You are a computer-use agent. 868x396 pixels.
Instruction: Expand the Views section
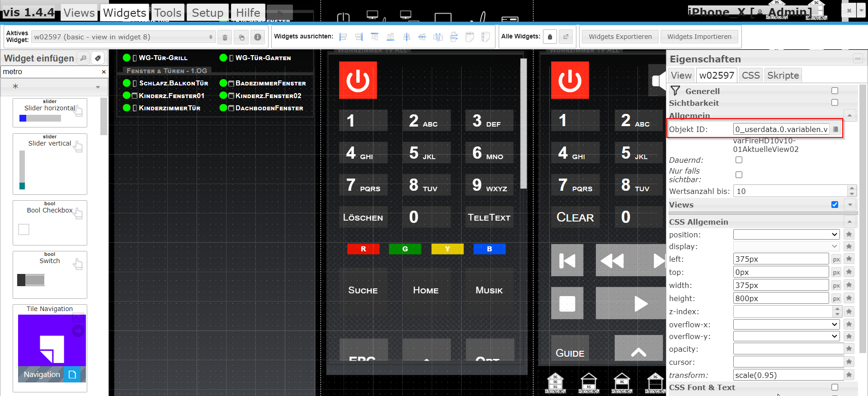[850, 205]
